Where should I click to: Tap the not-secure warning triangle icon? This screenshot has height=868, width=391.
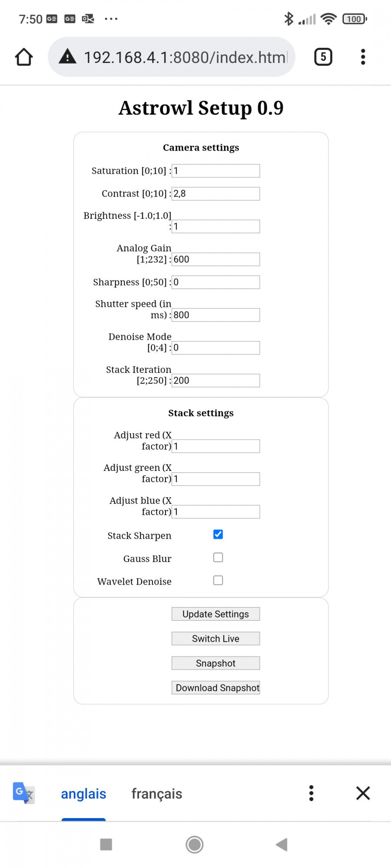[67, 57]
